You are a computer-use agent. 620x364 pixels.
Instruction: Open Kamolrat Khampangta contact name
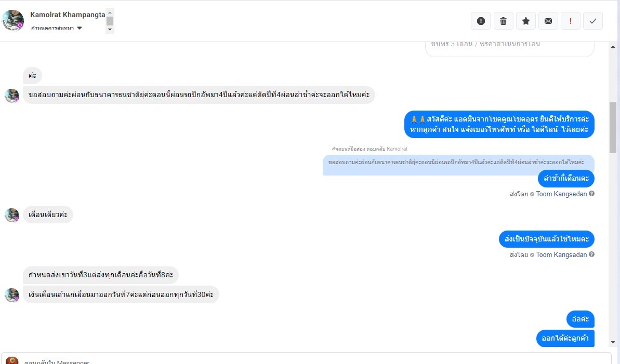pos(68,15)
